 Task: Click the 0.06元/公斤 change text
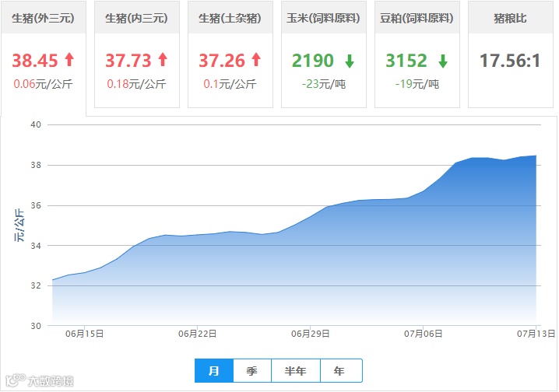pyautogui.click(x=43, y=84)
